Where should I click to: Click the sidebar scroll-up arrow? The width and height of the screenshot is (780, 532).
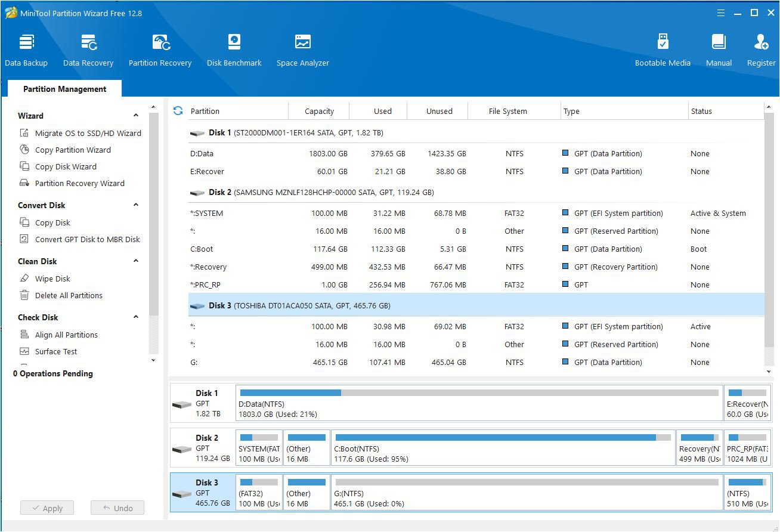154,108
